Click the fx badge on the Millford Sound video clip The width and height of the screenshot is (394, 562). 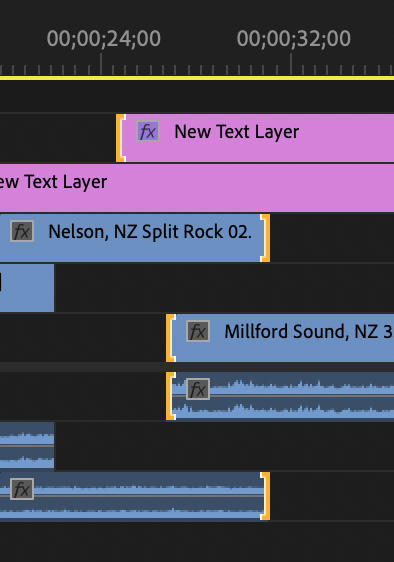click(198, 331)
